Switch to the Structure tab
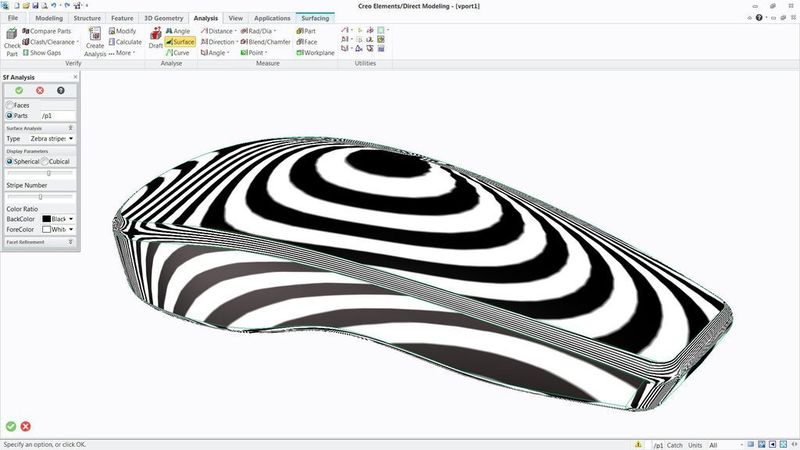 point(87,18)
